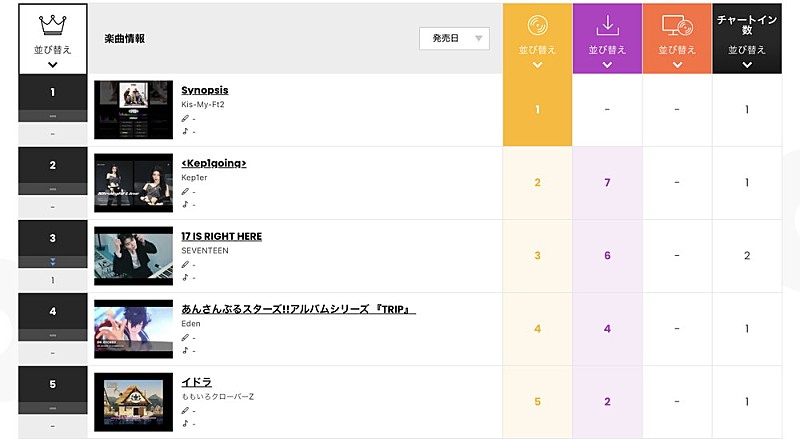Screen dimensions: 800x439
Task: Sort by rank using crown column chevron
Action: tap(52, 64)
